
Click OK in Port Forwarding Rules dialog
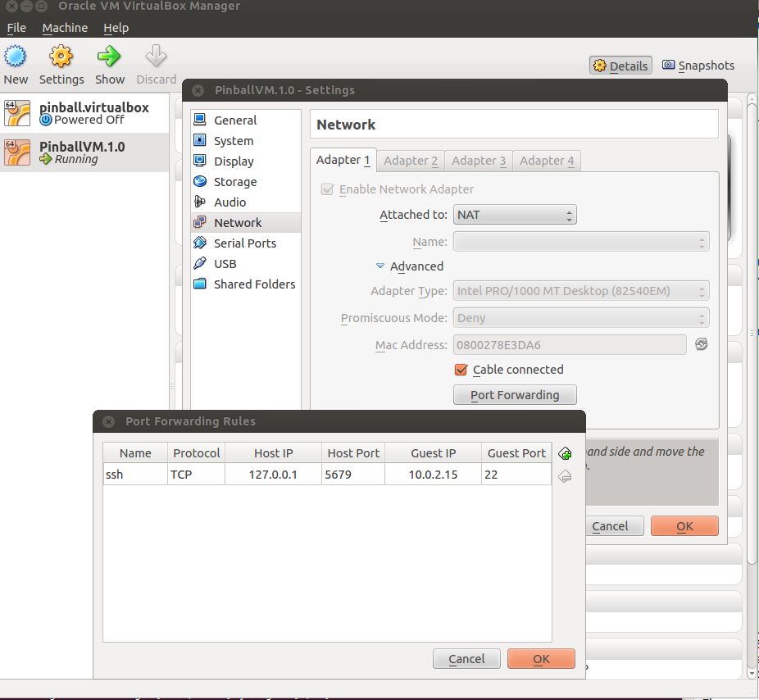(x=541, y=659)
